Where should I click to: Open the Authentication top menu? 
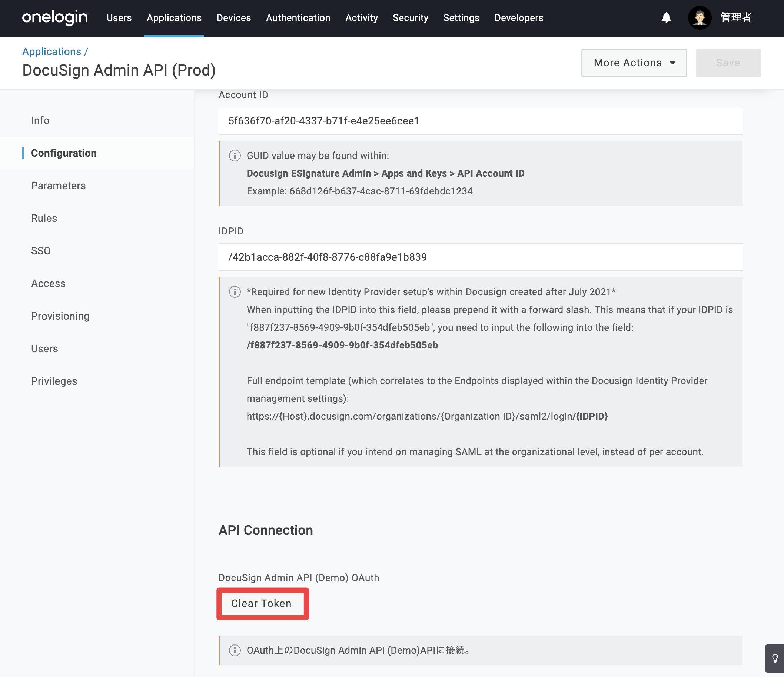(298, 18)
